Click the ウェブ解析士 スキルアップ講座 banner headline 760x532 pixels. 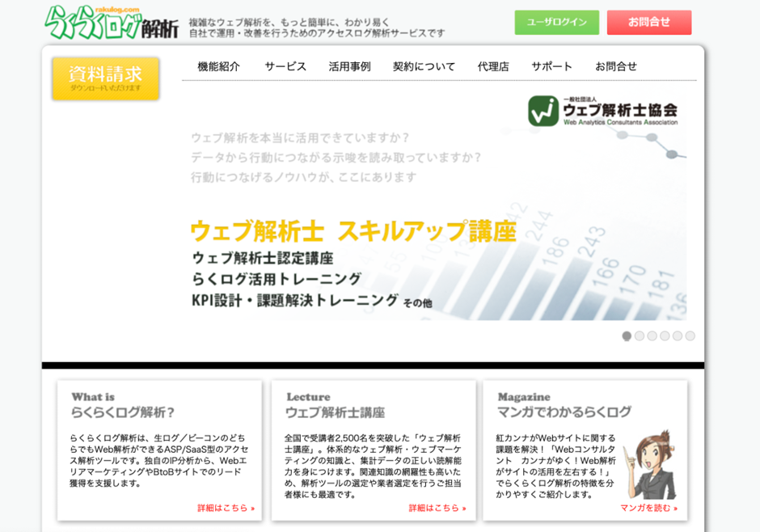[x=353, y=230]
